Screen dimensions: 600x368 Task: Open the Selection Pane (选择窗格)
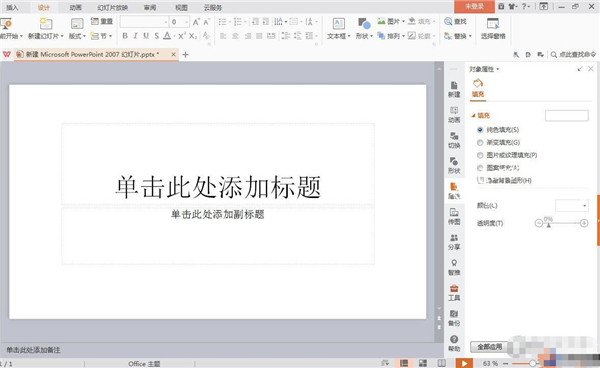pos(493,29)
